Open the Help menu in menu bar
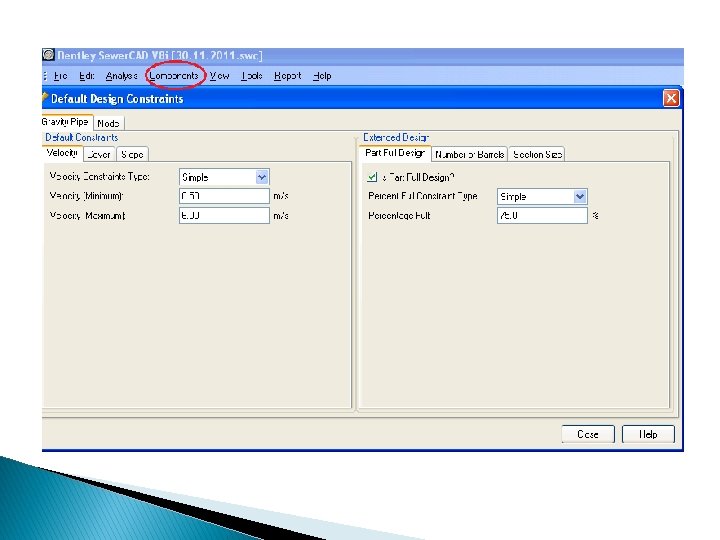The width and height of the screenshot is (720, 540). click(x=322, y=76)
